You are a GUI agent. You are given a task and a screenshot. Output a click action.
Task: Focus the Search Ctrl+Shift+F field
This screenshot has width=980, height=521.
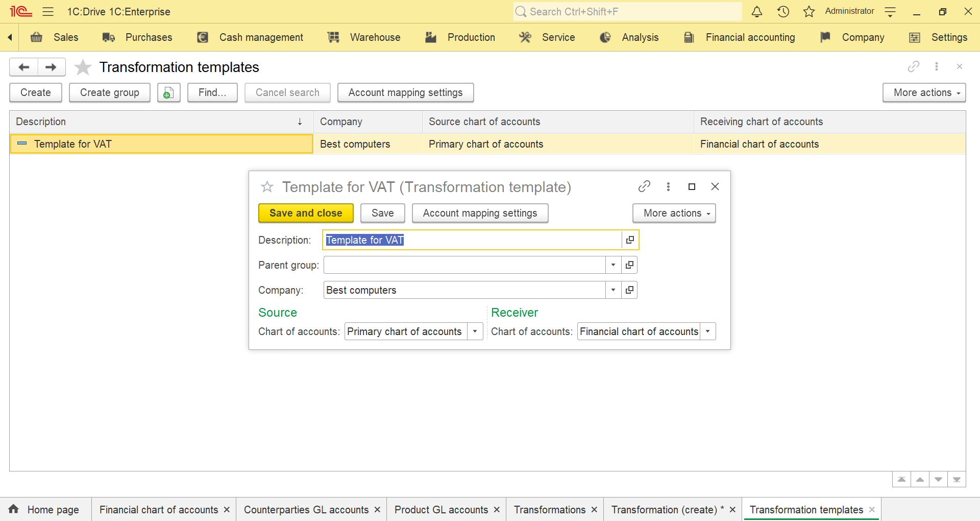pyautogui.click(x=627, y=11)
